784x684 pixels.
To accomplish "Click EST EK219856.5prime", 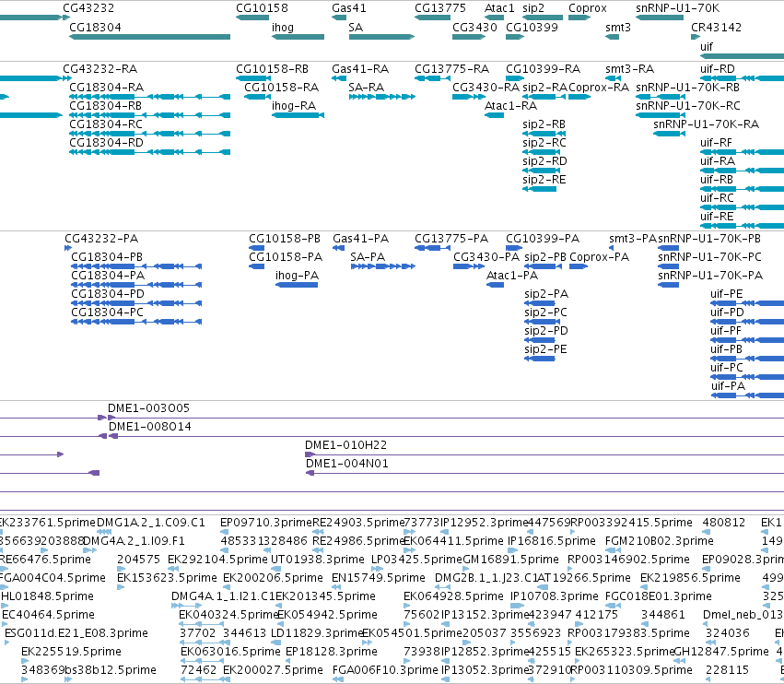I will click(690, 578).
